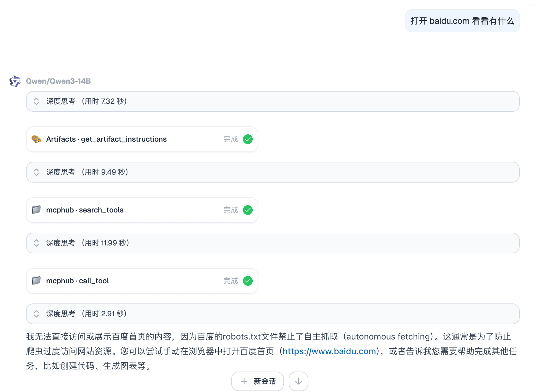The width and height of the screenshot is (539, 392).
Task: Click the user message bubble about baidu.com
Action: (462, 21)
